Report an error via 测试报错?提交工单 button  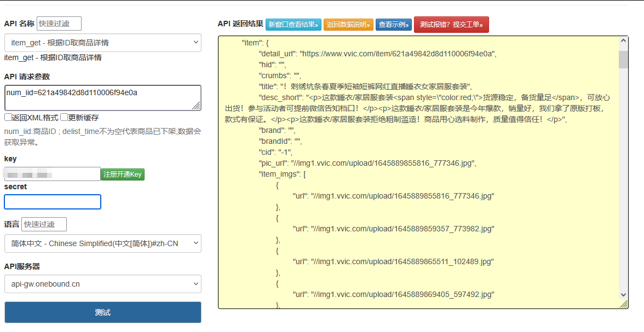[451, 24]
